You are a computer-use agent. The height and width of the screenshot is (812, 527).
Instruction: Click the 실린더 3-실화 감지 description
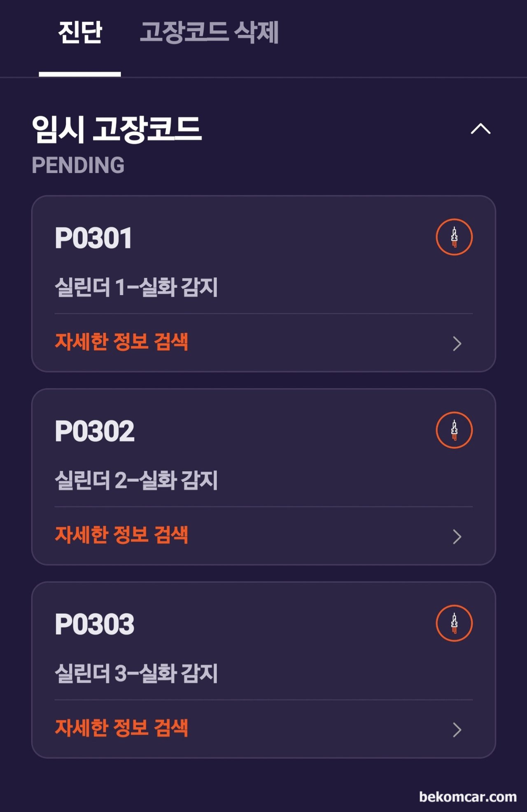pos(136,673)
